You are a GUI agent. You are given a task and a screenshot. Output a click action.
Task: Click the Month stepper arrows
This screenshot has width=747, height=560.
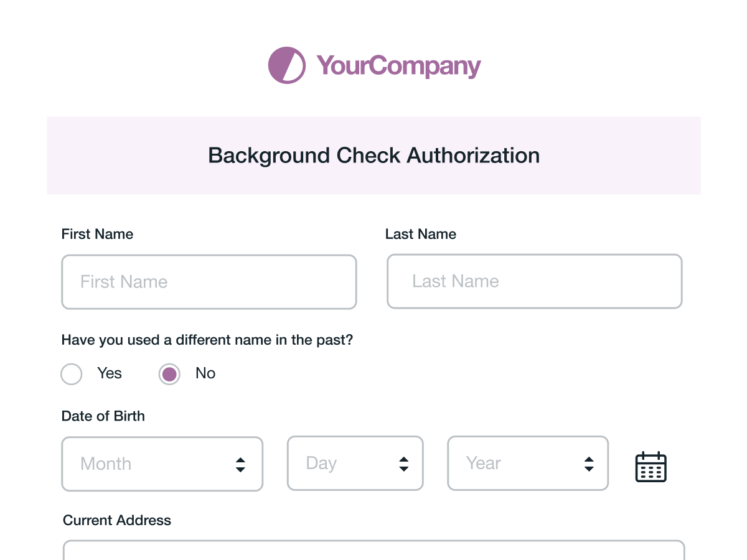click(240, 464)
